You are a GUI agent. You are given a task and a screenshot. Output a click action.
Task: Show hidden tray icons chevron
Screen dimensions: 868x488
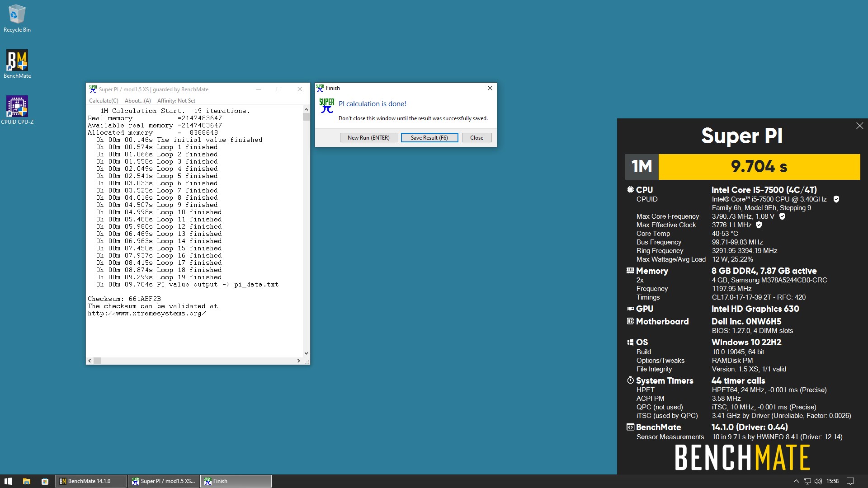[x=796, y=481]
